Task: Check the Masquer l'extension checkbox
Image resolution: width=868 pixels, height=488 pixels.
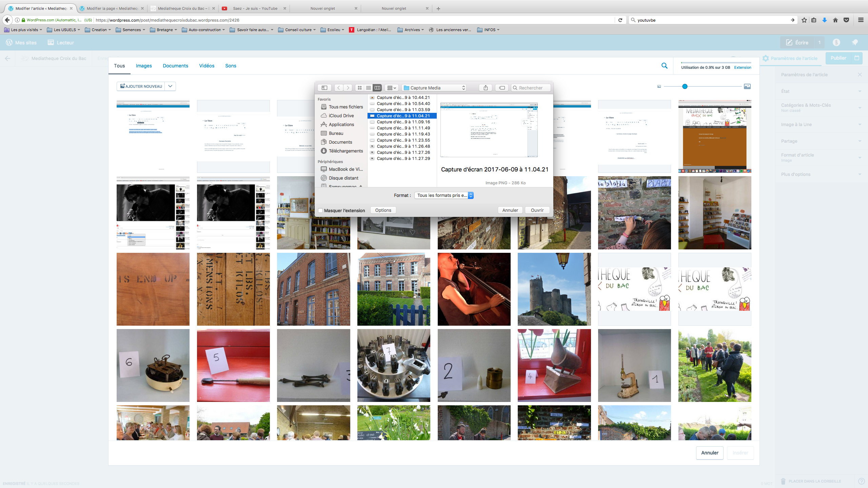Action: tap(320, 210)
